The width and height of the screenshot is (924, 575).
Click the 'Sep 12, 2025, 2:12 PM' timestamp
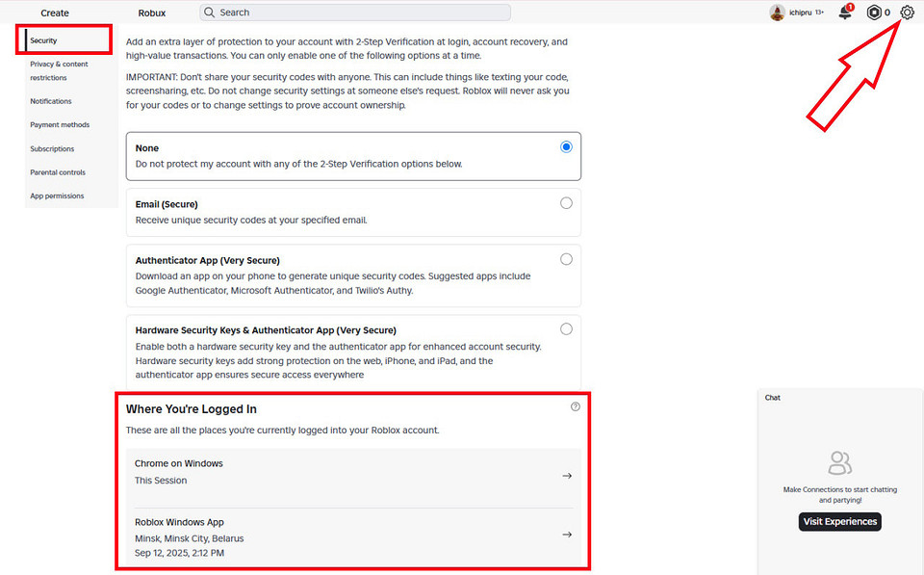pos(179,553)
